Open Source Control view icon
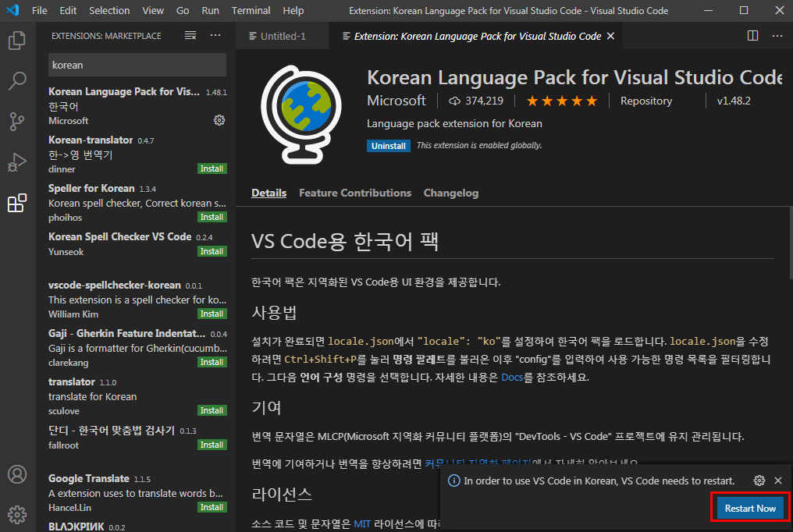Viewport: 793px width, 532px height. (17, 121)
